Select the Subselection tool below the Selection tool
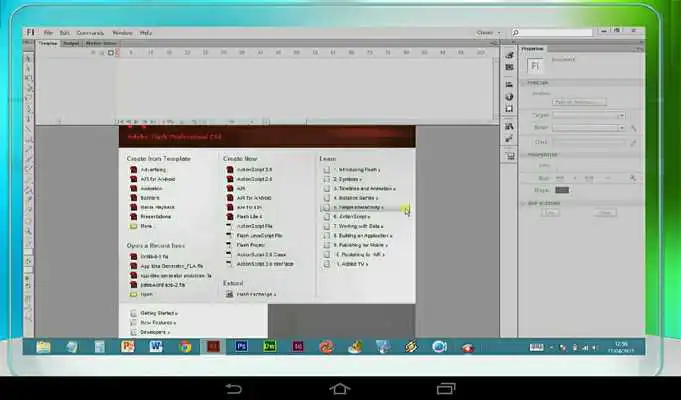Screen dimensions: 681x400 click(x=28, y=69)
